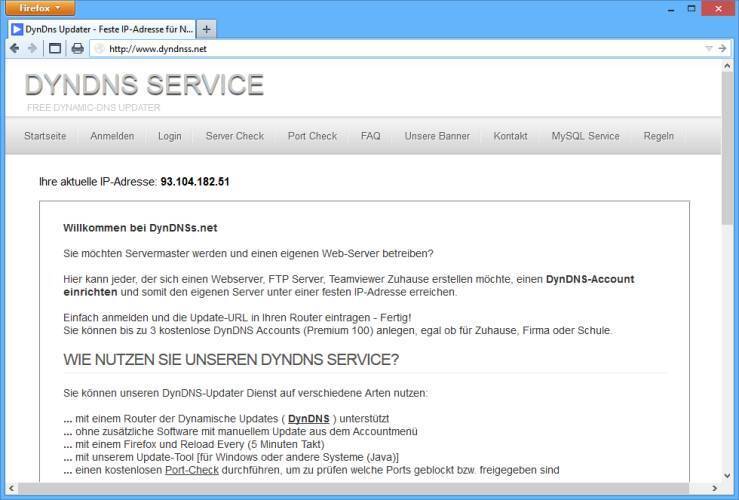Click heading WIE NUTZEN SIE UNSEREN DYNDNS SERVICE?
The image size is (739, 500).
[231, 360]
